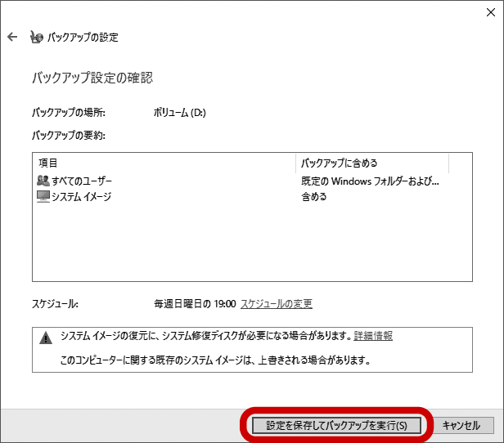504x443 pixels.
Task: Click the バックアップに含める column header
Action: point(371,163)
